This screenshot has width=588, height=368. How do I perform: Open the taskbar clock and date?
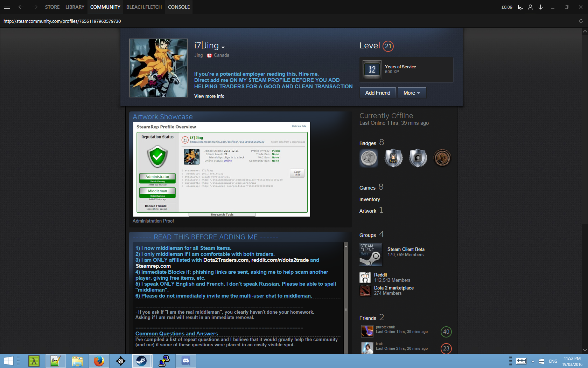point(572,361)
